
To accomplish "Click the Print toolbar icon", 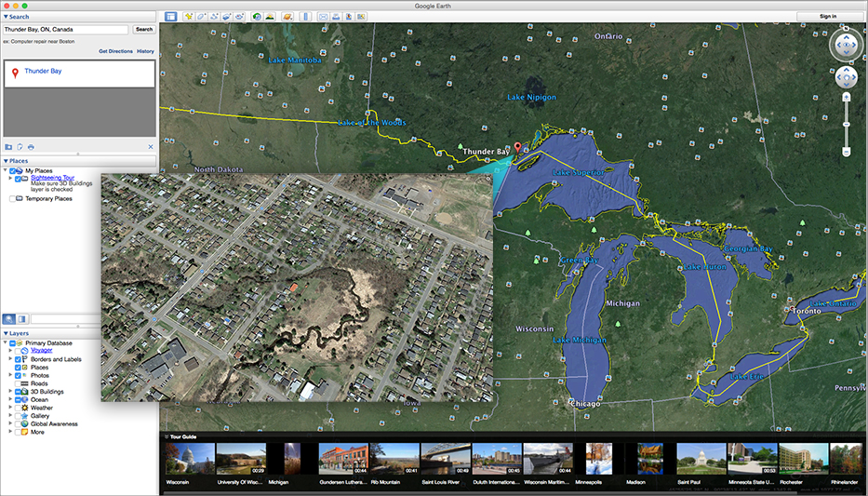I will pos(336,17).
